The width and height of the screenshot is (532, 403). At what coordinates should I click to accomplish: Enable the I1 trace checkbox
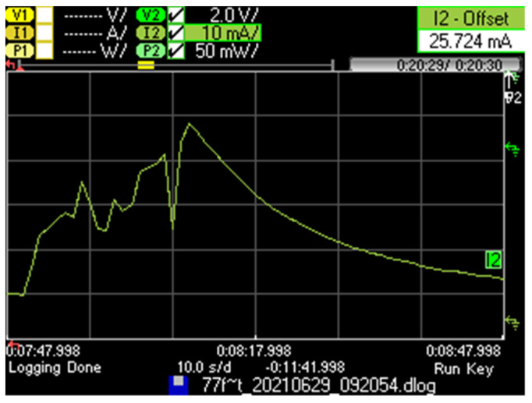coord(44,32)
